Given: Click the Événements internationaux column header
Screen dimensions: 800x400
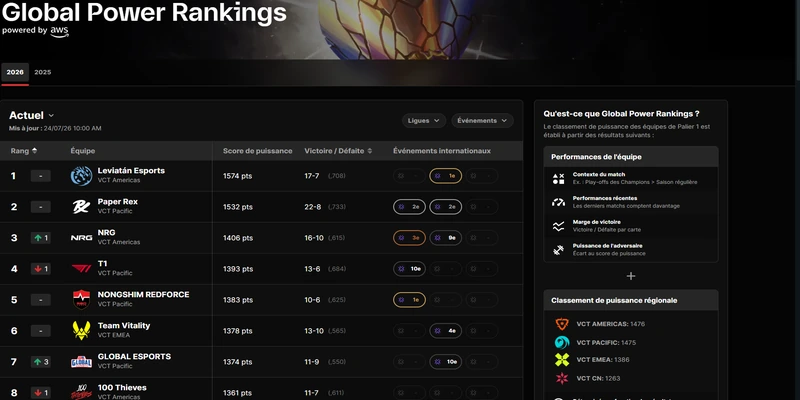Looking at the screenshot, I should point(442,151).
